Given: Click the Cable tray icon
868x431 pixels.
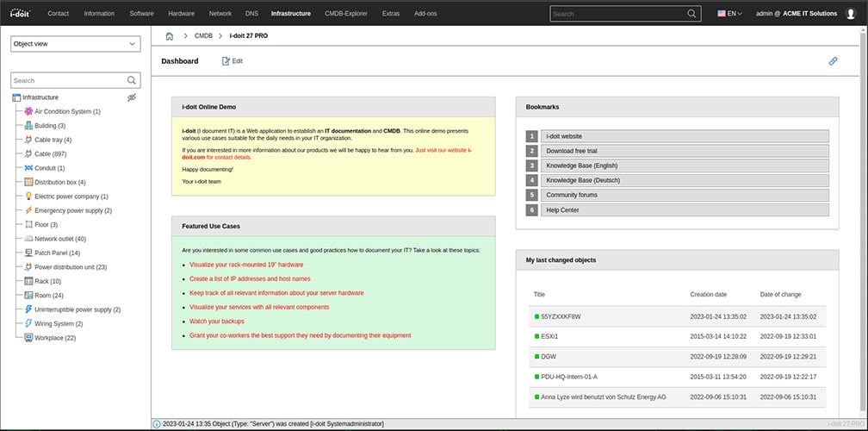Looking at the screenshot, I should 28,140.
